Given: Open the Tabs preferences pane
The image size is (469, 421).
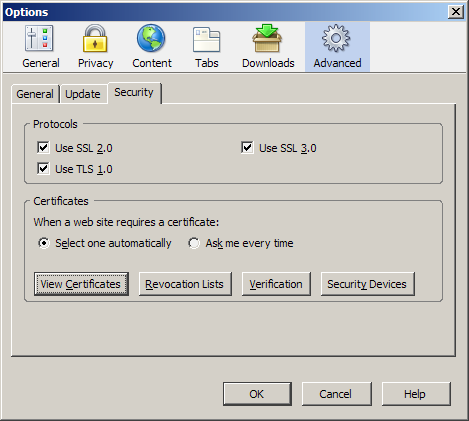Looking at the screenshot, I should (x=207, y=47).
